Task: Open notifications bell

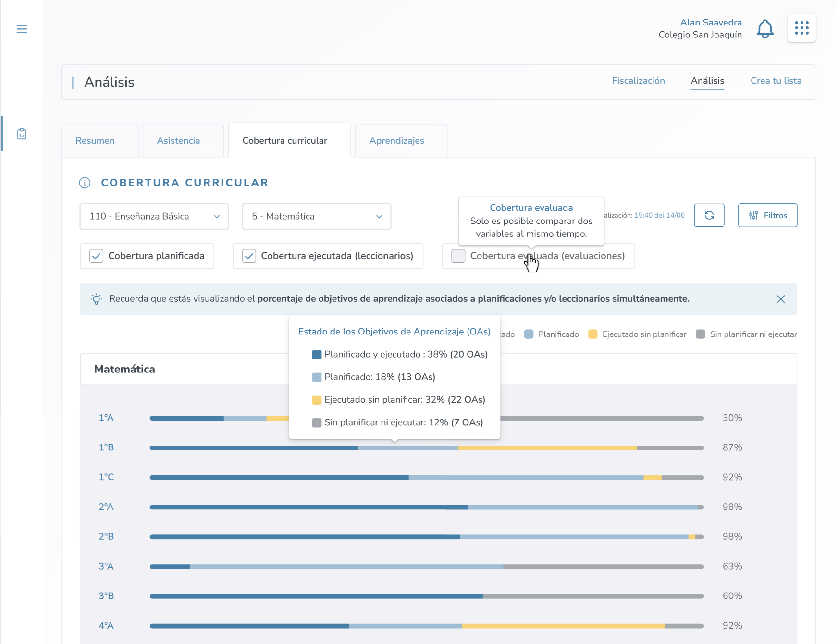Action: pyautogui.click(x=764, y=29)
